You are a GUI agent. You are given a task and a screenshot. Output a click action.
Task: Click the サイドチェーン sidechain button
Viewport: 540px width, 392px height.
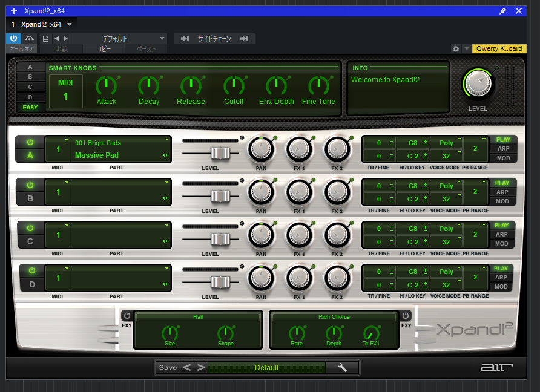(x=214, y=39)
